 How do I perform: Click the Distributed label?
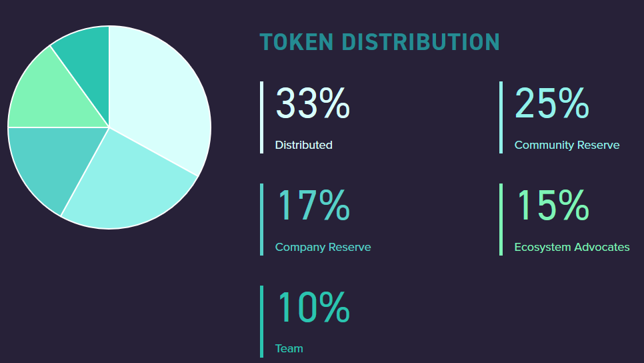point(303,145)
